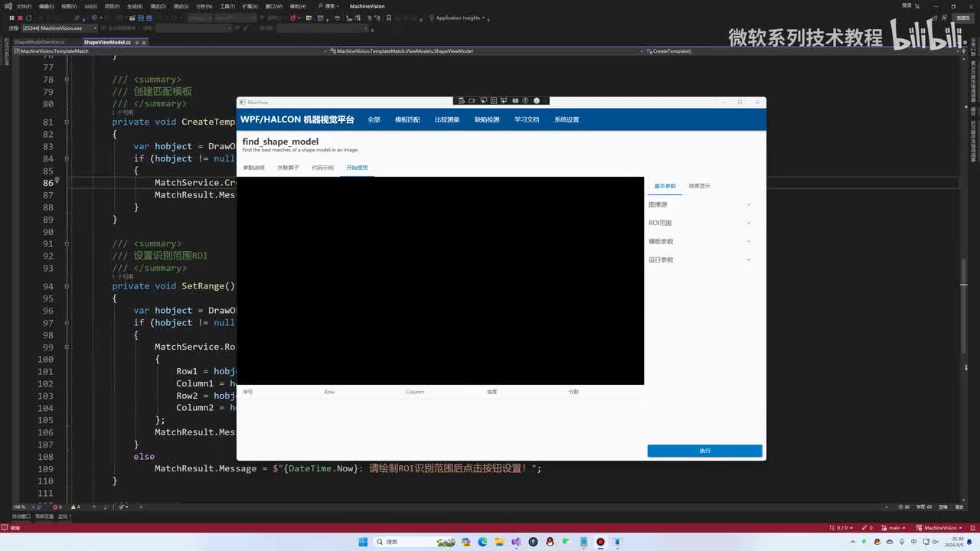Select the 开始使用 tab
This screenshot has height=551, width=980.
(x=357, y=168)
